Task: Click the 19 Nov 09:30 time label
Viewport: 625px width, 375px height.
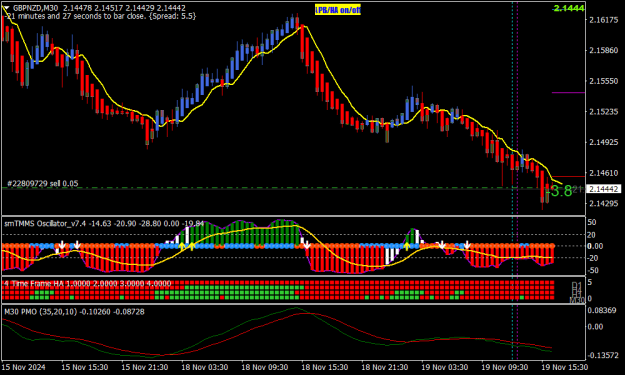Action: [505, 367]
